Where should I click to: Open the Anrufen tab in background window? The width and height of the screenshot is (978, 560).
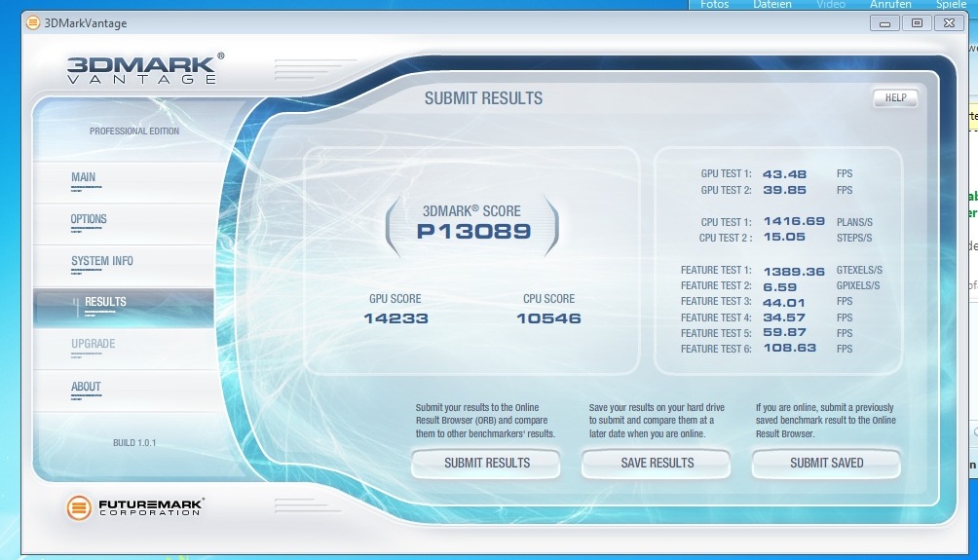coord(890,4)
